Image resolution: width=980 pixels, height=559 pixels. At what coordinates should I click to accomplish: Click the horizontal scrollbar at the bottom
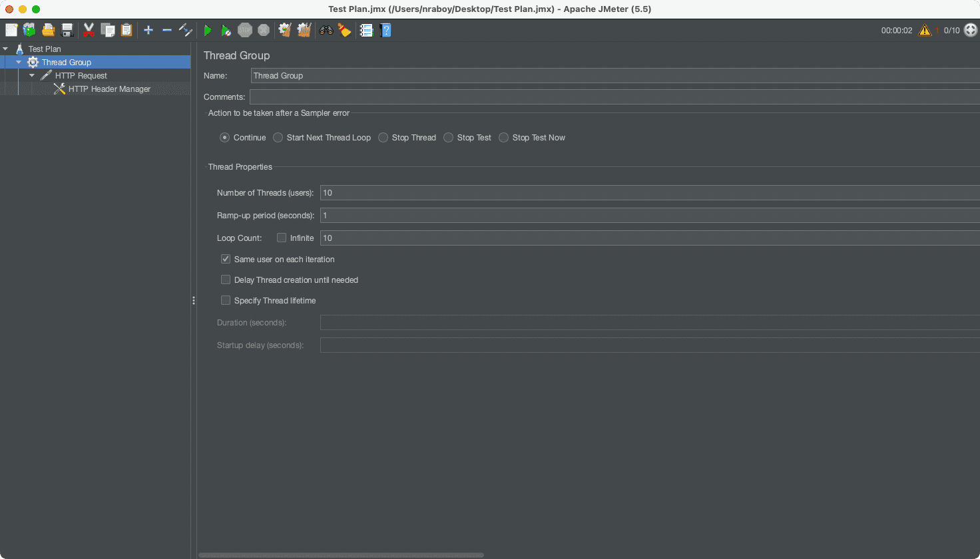(341, 555)
